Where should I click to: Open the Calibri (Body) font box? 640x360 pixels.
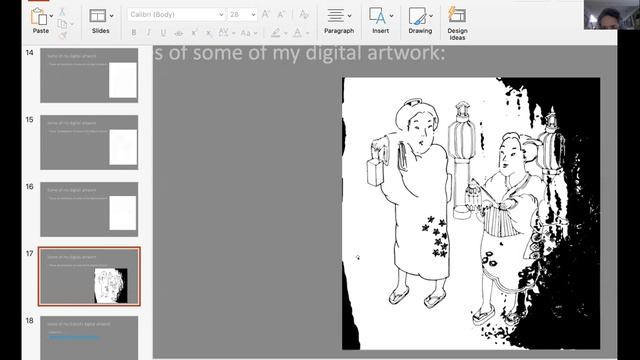[176, 15]
